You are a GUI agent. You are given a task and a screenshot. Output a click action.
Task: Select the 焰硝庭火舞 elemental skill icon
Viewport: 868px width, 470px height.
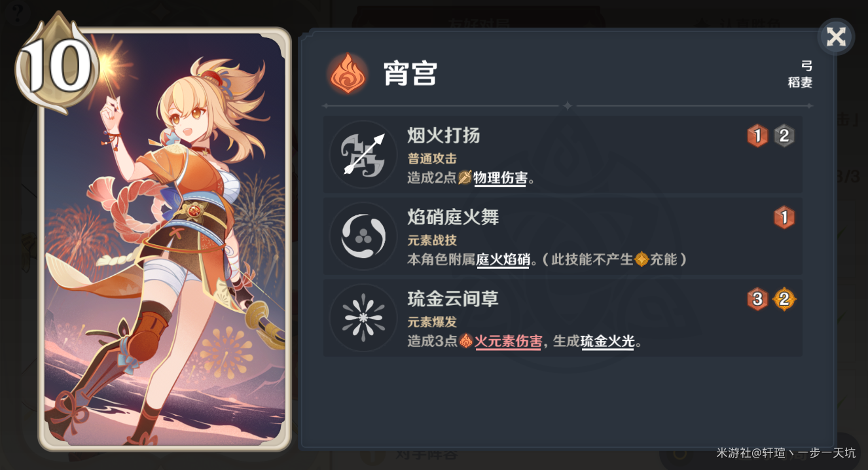363,236
